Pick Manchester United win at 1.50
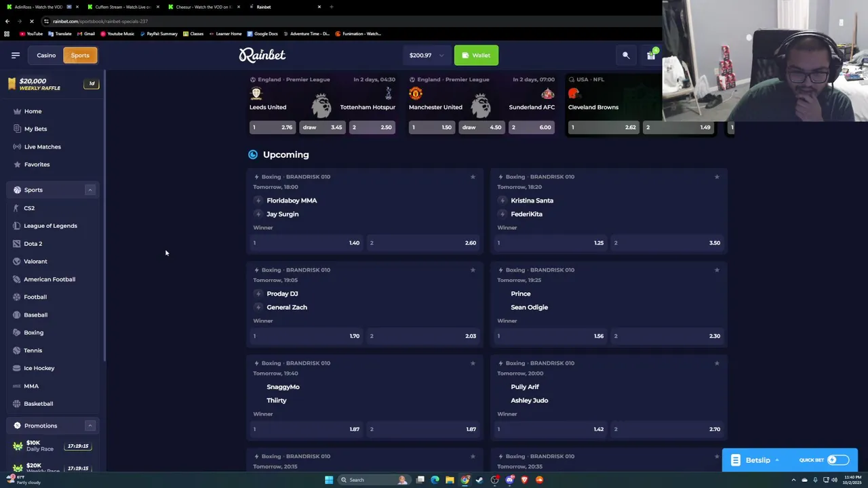 432,127
